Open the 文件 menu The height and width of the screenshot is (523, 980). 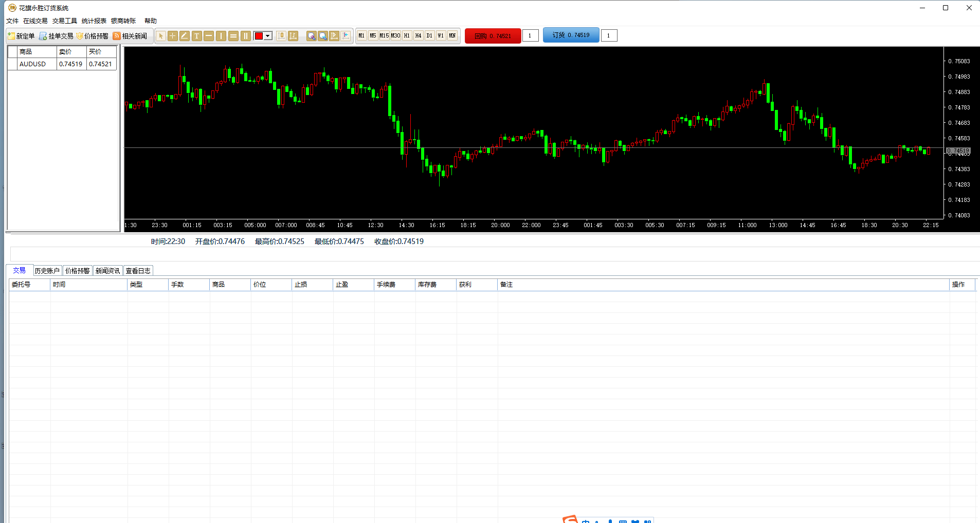pos(12,21)
